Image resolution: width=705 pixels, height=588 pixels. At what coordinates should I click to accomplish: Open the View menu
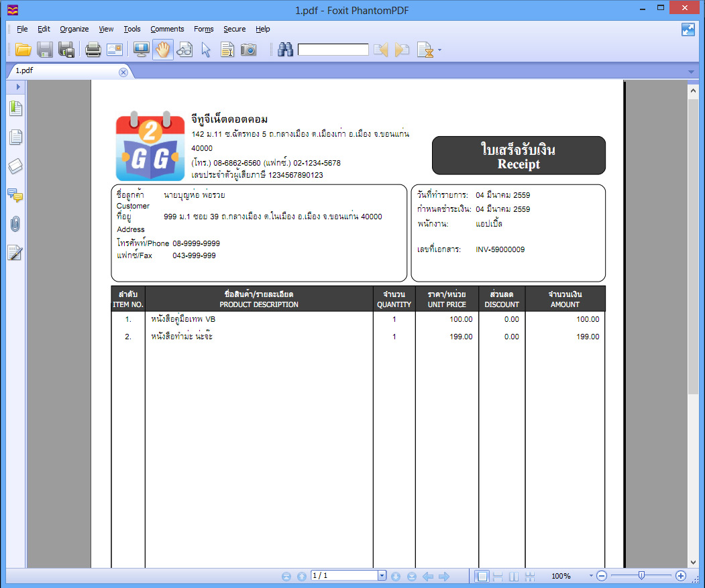pos(106,29)
